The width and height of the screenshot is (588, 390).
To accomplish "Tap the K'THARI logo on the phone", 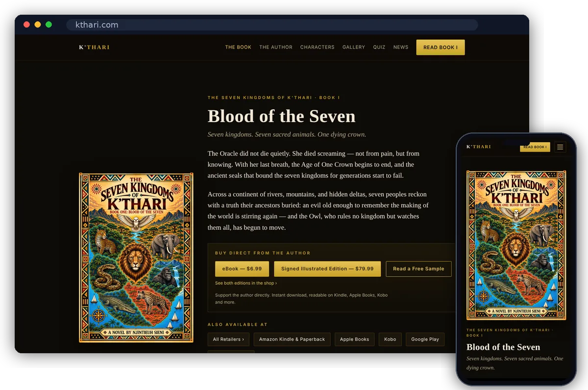I will click(x=479, y=147).
